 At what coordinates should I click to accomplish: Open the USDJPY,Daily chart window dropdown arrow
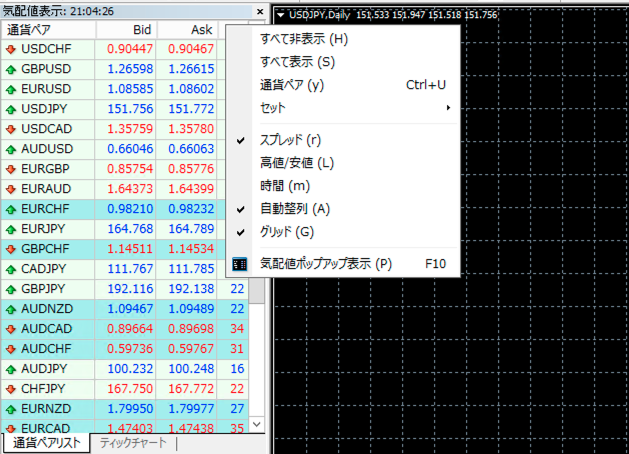(x=281, y=14)
